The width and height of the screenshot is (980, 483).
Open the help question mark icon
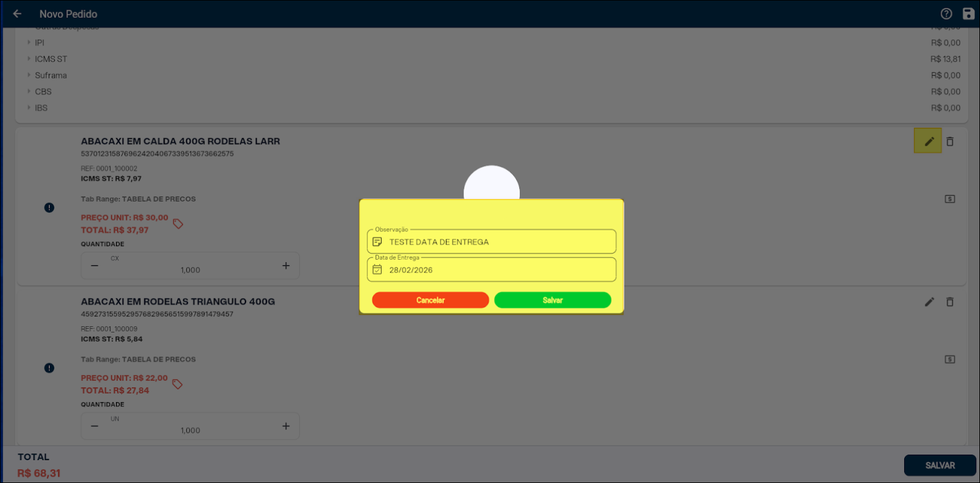(946, 14)
